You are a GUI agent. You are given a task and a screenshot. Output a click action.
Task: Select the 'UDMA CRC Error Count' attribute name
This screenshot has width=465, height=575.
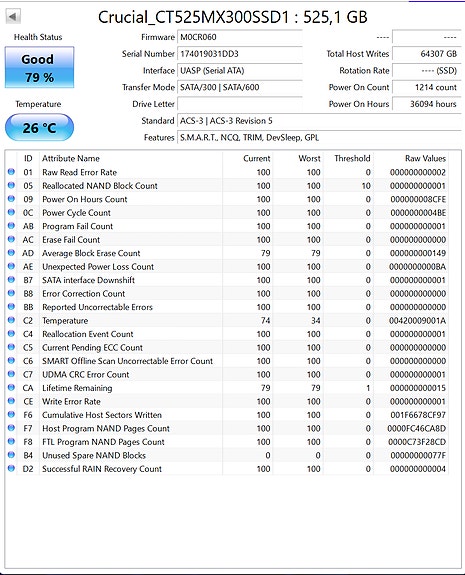tap(86, 375)
